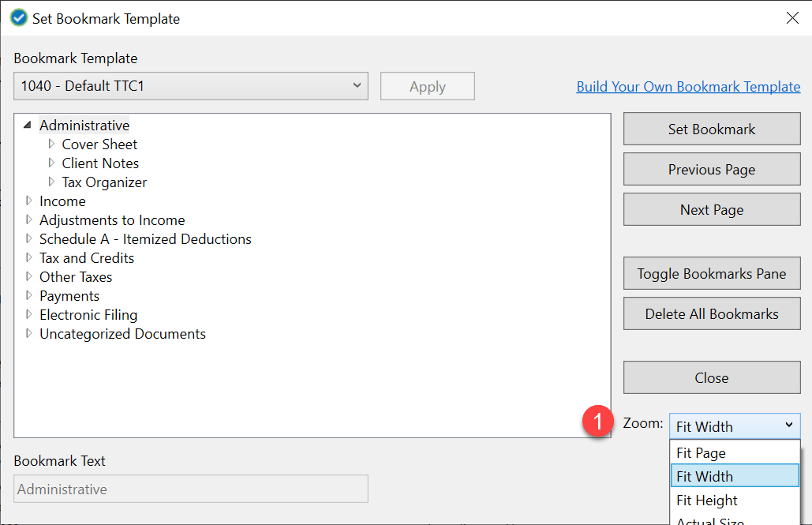Click the red numbered callout badge
This screenshot has width=812, height=525.
pos(598,422)
